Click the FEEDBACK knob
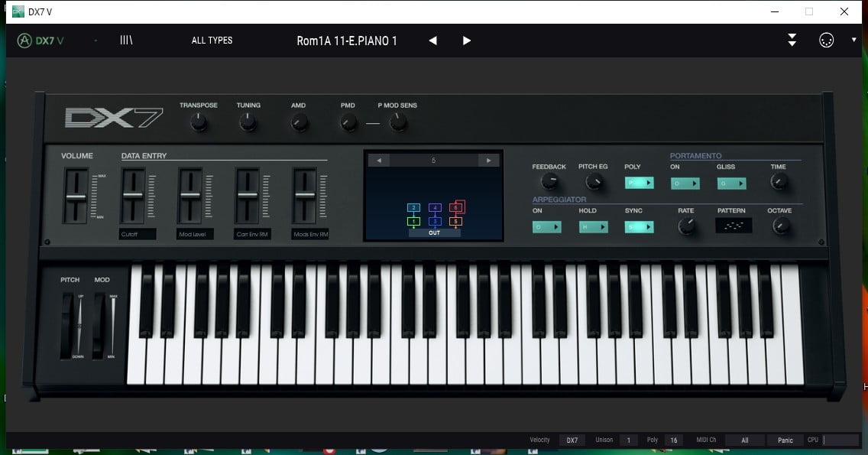 point(549,182)
